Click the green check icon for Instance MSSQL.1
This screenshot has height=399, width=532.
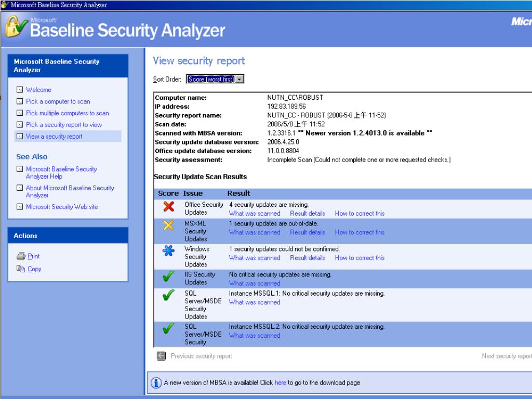168,295
